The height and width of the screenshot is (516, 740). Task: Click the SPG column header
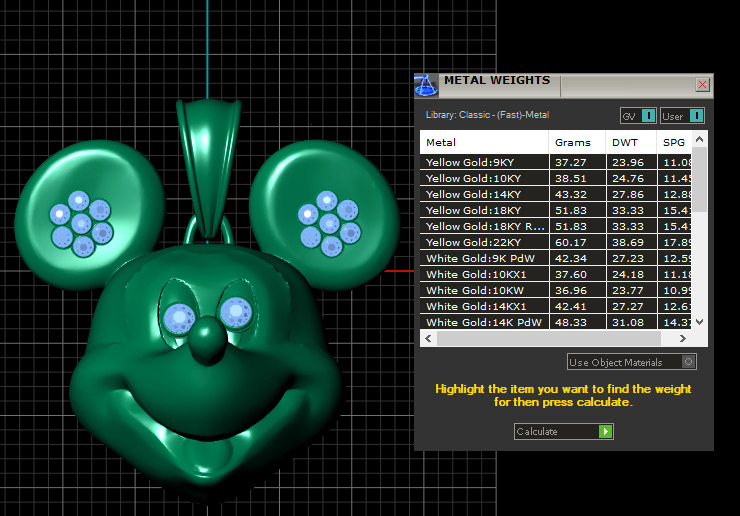click(674, 142)
